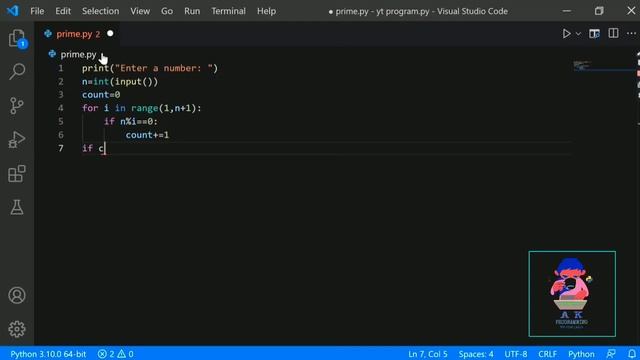This screenshot has height=360, width=640.
Task: Run the Python file with play button
Action: (566, 33)
